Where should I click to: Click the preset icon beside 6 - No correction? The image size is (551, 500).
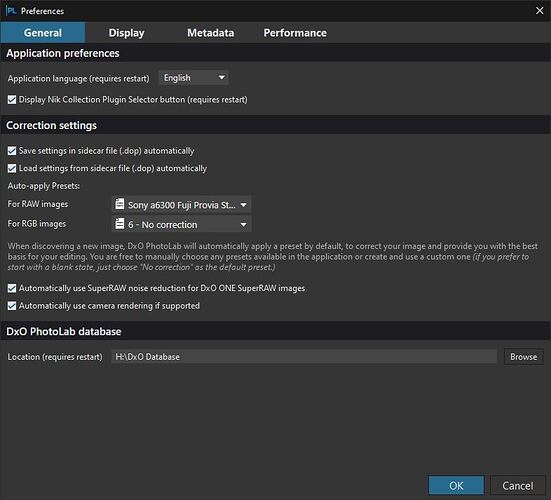pyautogui.click(x=120, y=224)
